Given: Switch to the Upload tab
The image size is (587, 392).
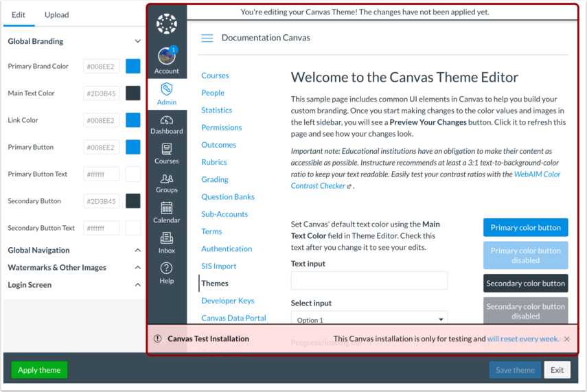Looking at the screenshot, I should [56, 15].
